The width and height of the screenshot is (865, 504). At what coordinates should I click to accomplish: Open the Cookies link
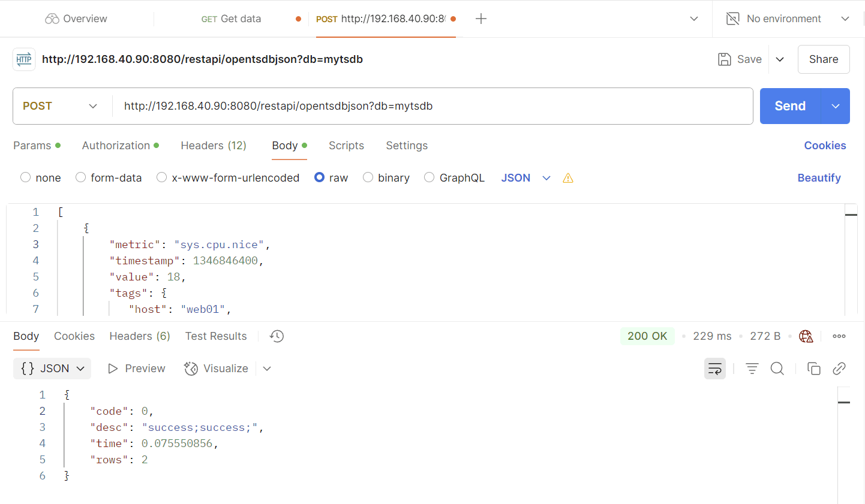click(825, 146)
